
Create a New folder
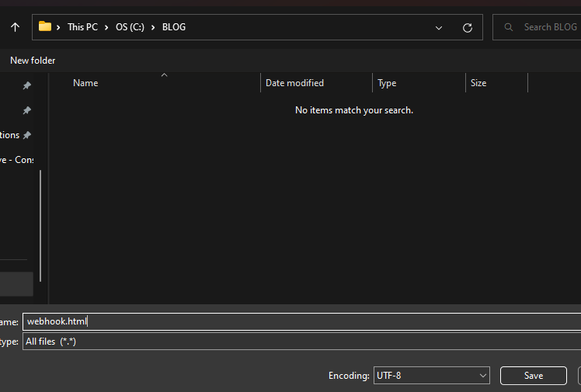(x=33, y=61)
